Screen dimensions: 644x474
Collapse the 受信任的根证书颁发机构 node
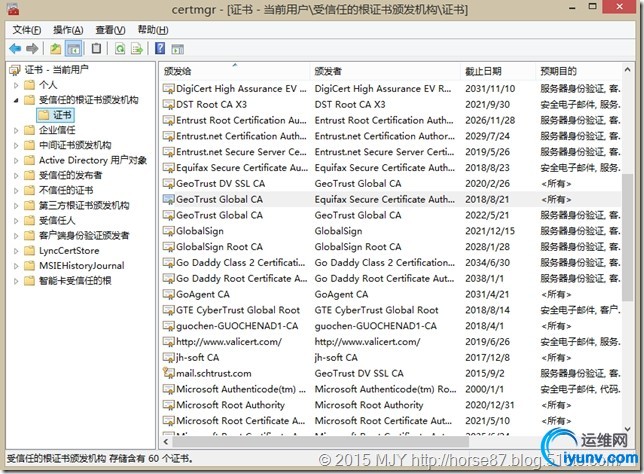coord(16,100)
